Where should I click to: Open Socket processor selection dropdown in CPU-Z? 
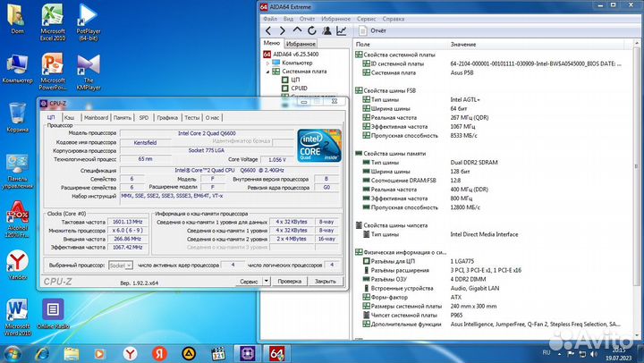(121, 266)
